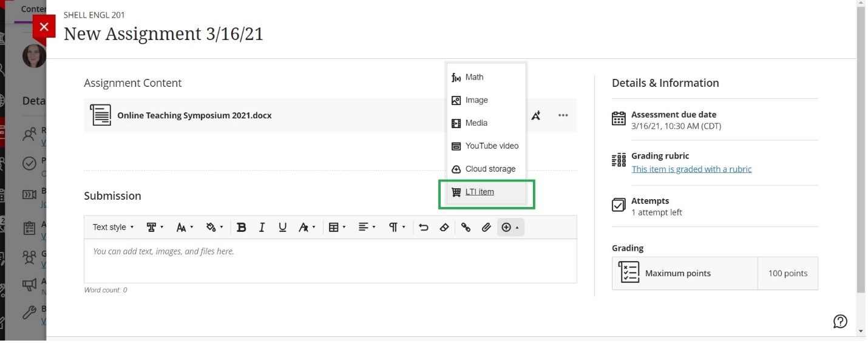
Task: Open the 'This item is graded with a rubric' link
Action: click(691, 169)
